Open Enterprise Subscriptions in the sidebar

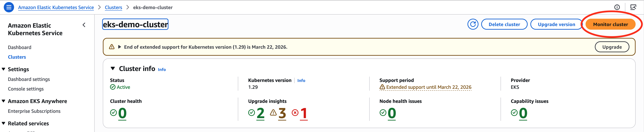pyautogui.click(x=34, y=111)
